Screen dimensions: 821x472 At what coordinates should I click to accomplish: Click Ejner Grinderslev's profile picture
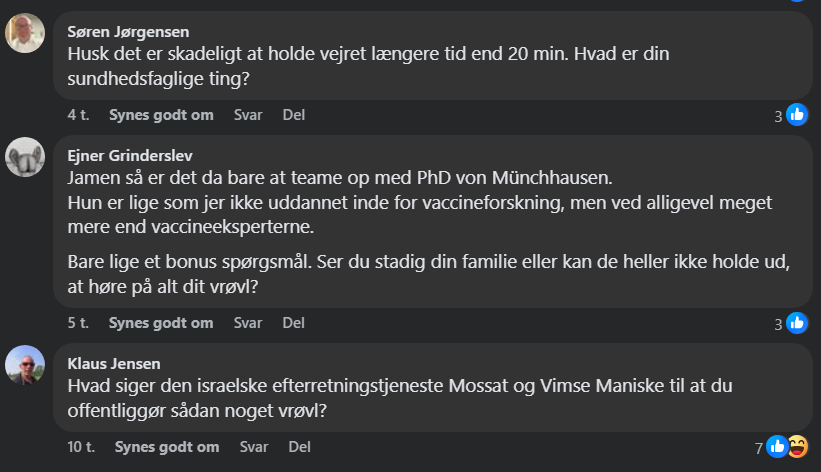pos(25,157)
